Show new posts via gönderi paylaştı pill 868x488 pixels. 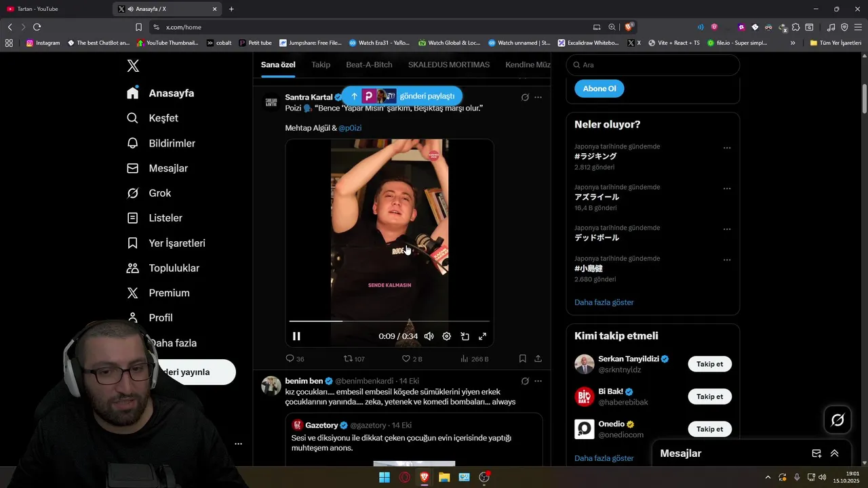[x=402, y=96]
